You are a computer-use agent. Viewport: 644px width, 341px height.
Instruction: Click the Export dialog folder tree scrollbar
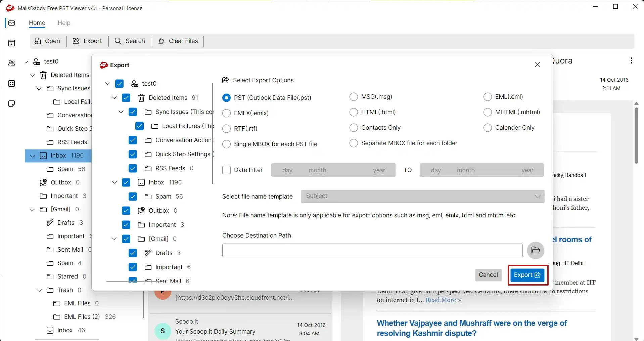[213, 133]
